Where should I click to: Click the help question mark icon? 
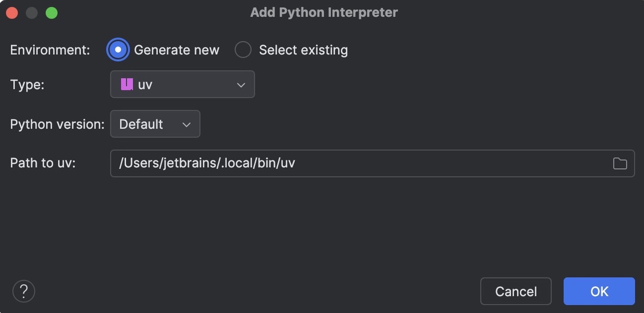coord(23,291)
